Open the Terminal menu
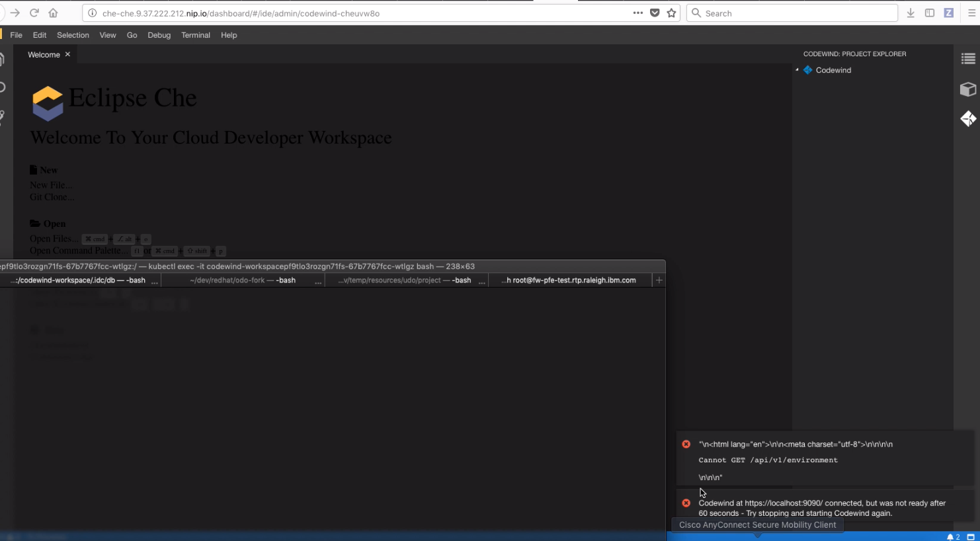 [x=196, y=35]
